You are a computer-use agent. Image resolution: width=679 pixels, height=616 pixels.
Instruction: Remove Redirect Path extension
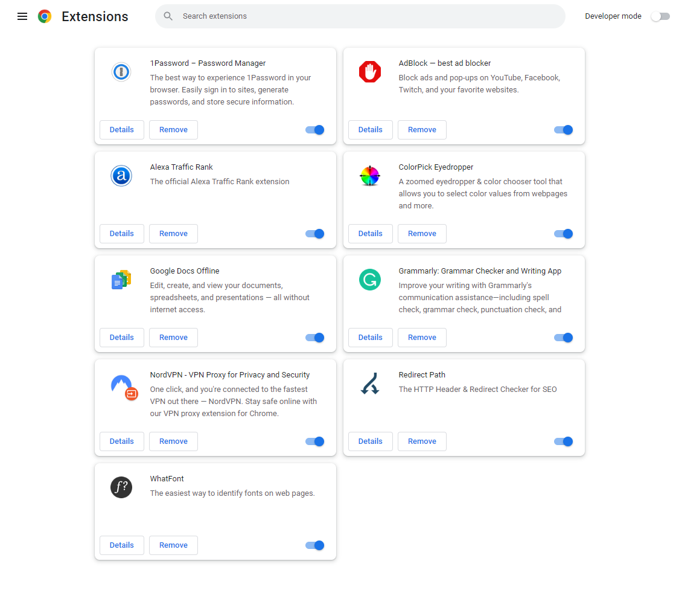tap(422, 441)
